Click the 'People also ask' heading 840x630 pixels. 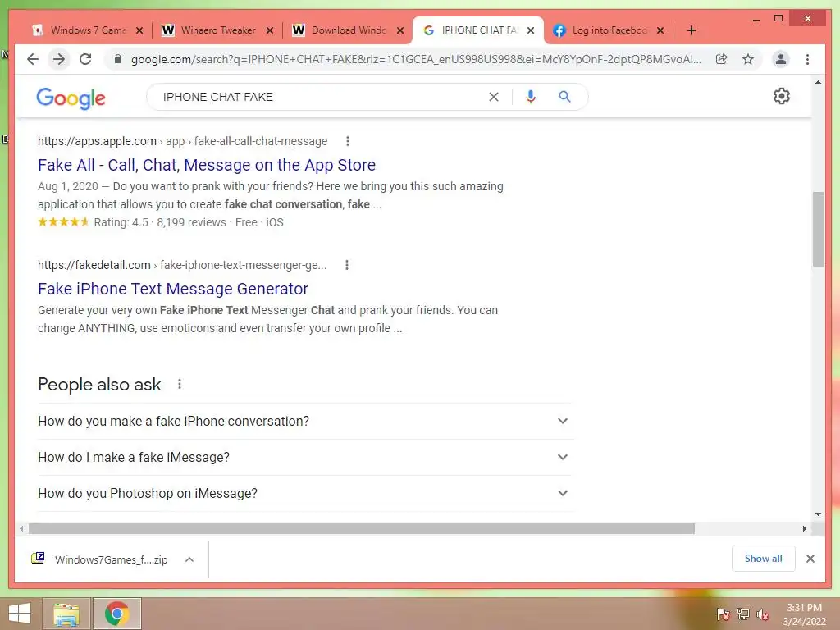click(x=99, y=385)
